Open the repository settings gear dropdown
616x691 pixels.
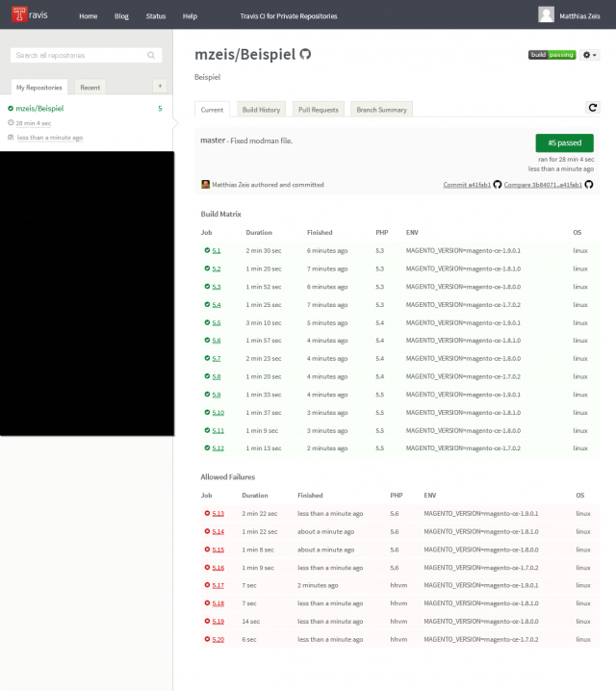click(x=590, y=55)
